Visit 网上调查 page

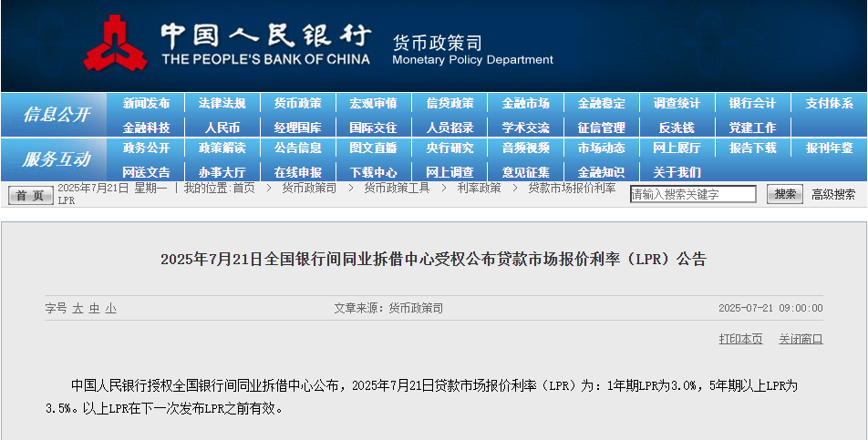tap(450, 172)
